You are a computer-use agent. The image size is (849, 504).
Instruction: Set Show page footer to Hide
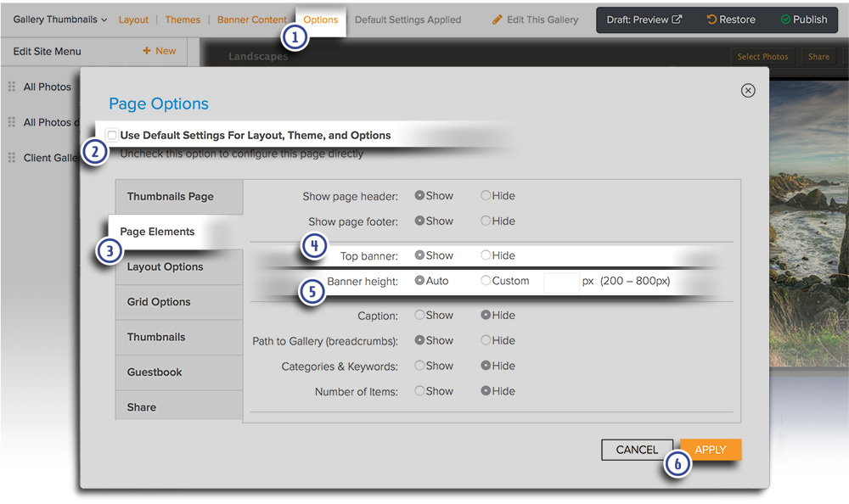[x=486, y=221]
